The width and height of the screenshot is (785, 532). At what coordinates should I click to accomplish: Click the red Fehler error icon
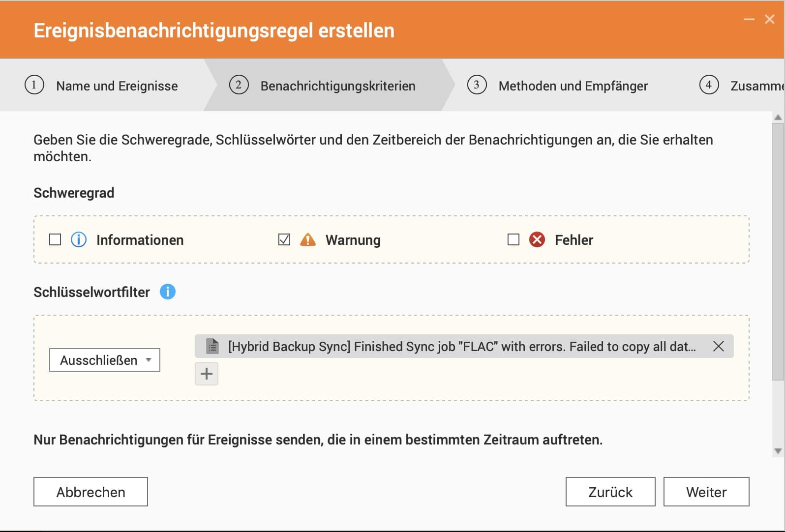[537, 239]
